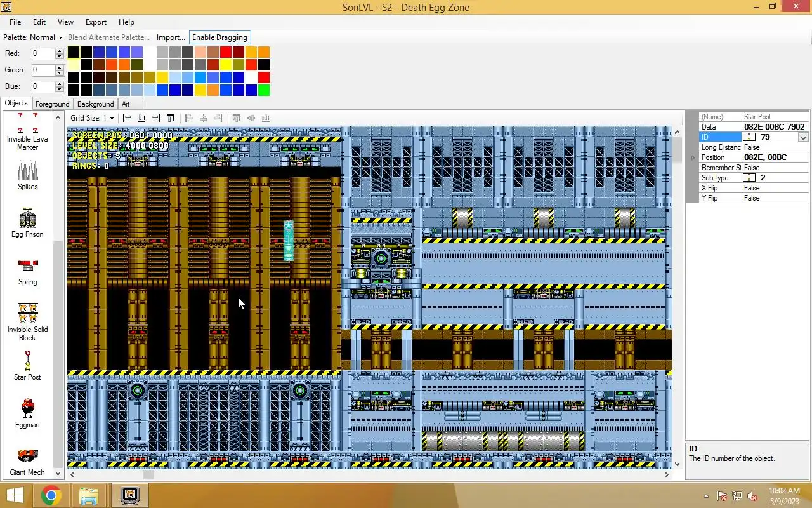Click the grayed-out align tops icon
Viewport: 812px width, 508px height.
237,118
